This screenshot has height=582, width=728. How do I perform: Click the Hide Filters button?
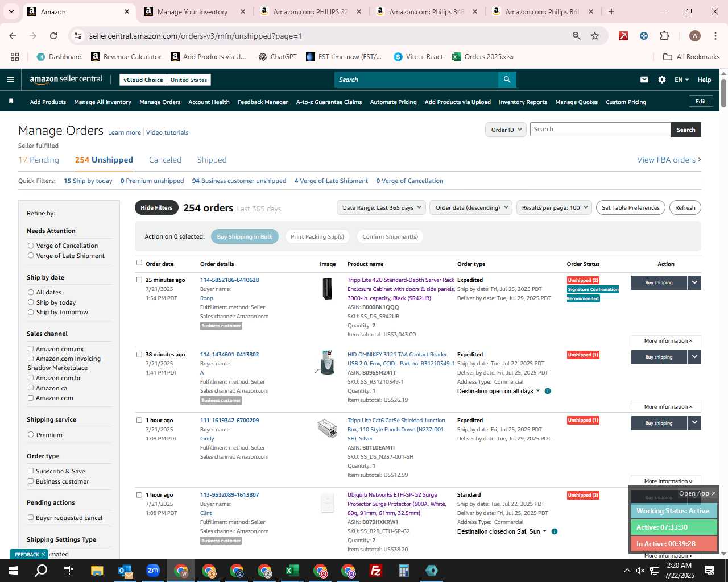pyautogui.click(x=156, y=207)
